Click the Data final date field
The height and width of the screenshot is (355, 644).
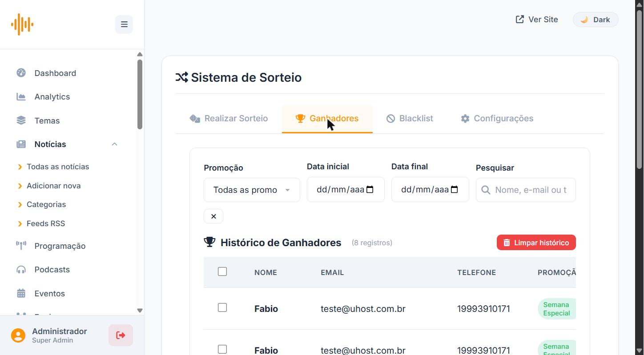pyautogui.click(x=430, y=190)
